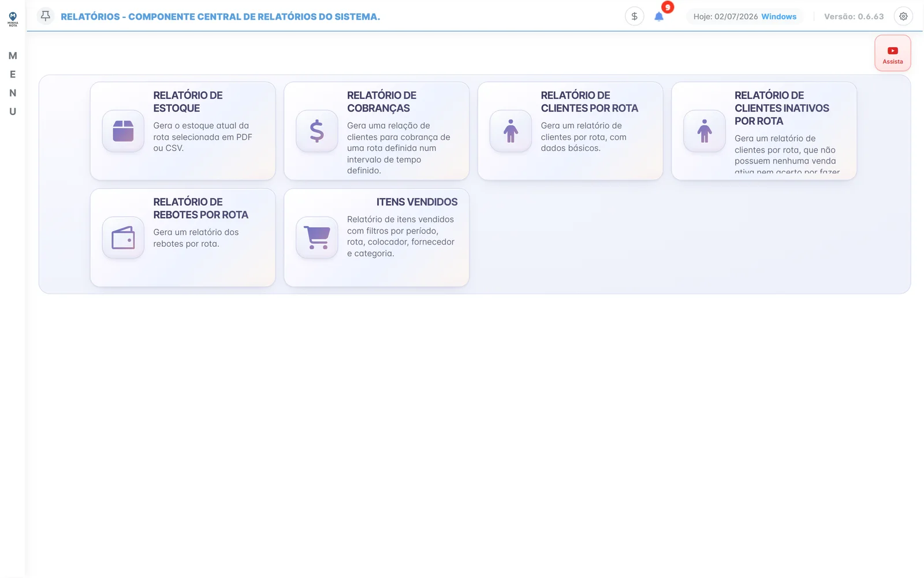Screen dimensions: 924x578
Task: Open Relatório de Cobranças title
Action: 382,102
